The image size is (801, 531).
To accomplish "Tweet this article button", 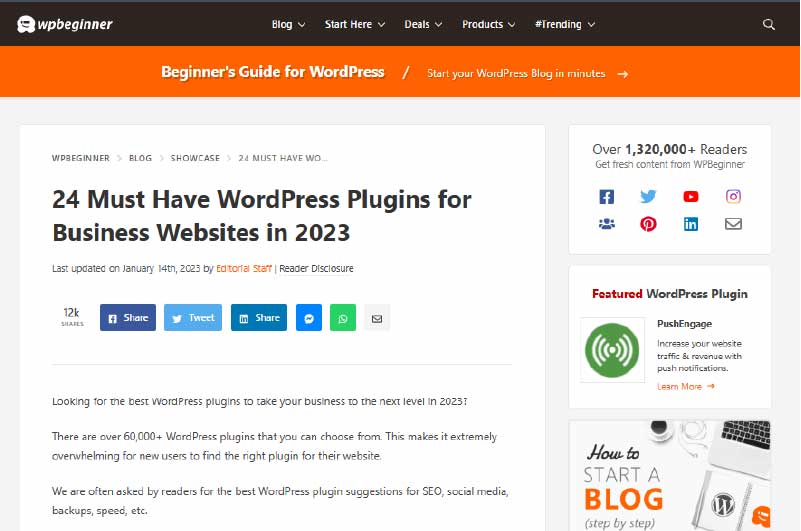I will click(193, 317).
